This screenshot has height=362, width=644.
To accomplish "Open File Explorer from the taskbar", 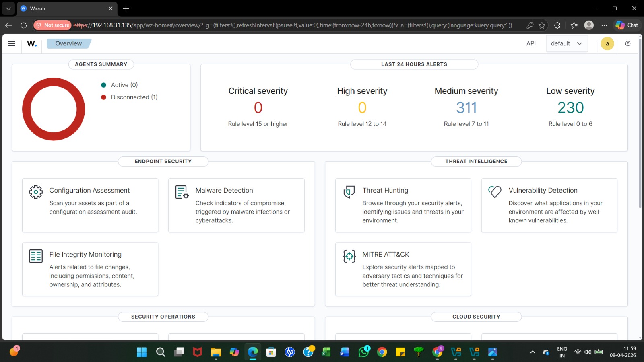I will click(216, 352).
